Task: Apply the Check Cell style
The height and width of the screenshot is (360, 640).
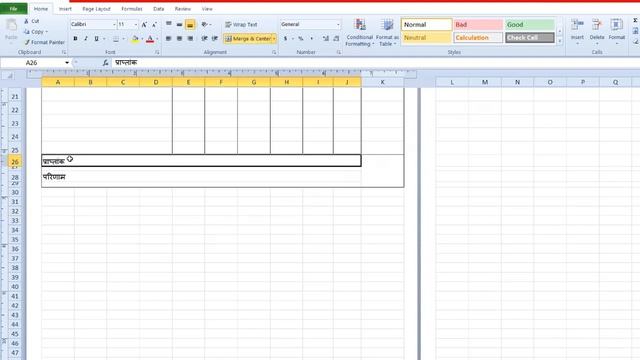Action: (530, 38)
